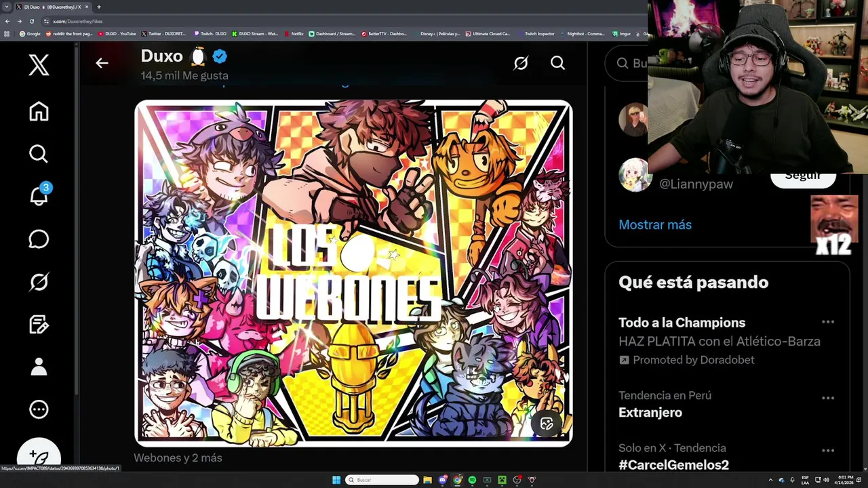The height and width of the screenshot is (488, 868).
Task: Open Messages chat bubble icon
Action: pos(39,239)
